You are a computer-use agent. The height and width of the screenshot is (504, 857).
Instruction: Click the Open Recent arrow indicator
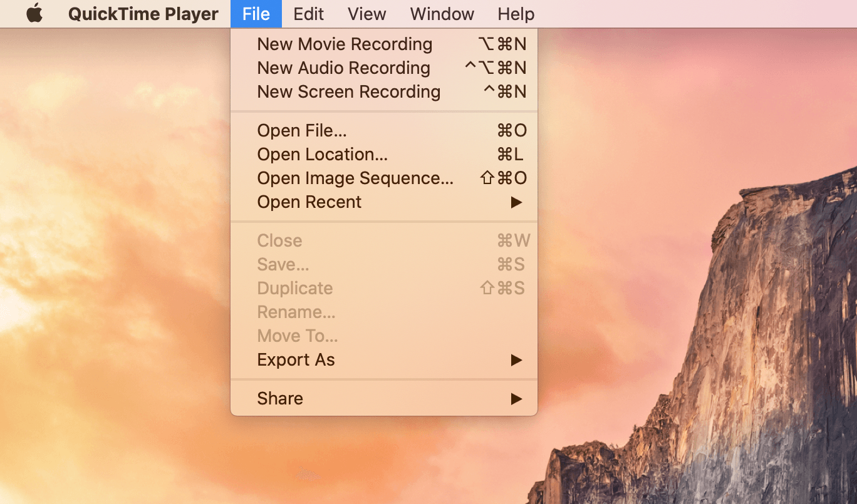point(517,202)
